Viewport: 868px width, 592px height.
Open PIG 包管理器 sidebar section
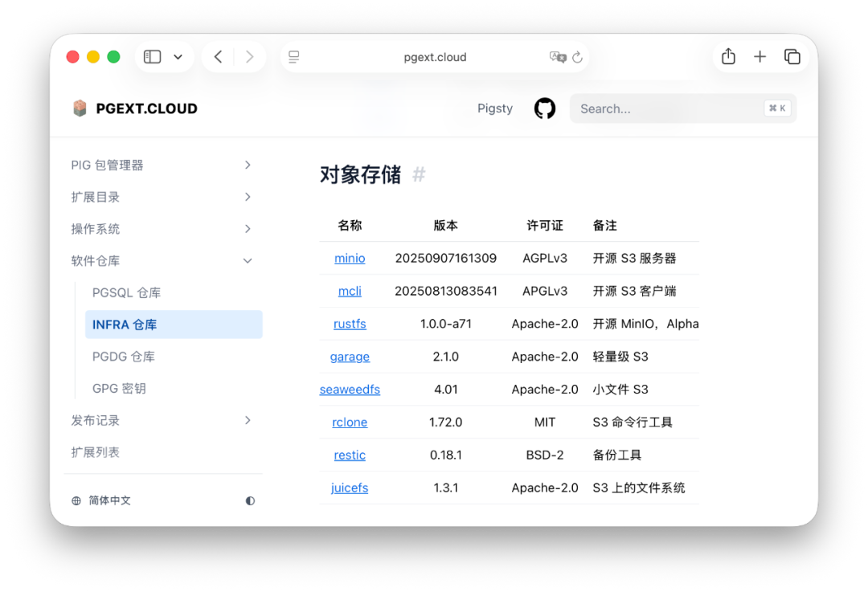point(108,165)
